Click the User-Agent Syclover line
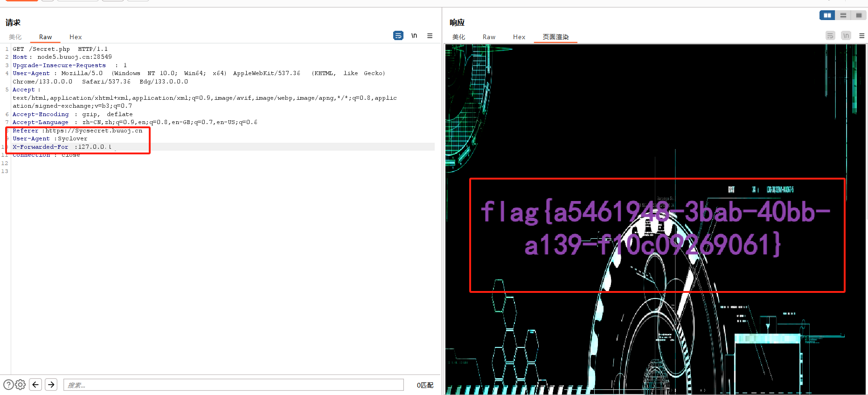 pos(50,139)
